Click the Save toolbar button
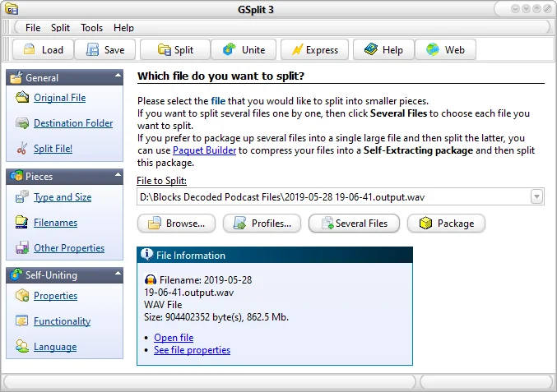This screenshot has height=392, width=557. [105, 49]
